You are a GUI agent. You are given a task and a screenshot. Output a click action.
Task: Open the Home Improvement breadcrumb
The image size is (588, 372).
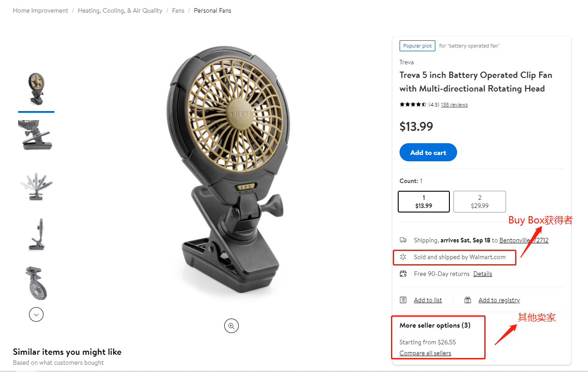pos(40,10)
